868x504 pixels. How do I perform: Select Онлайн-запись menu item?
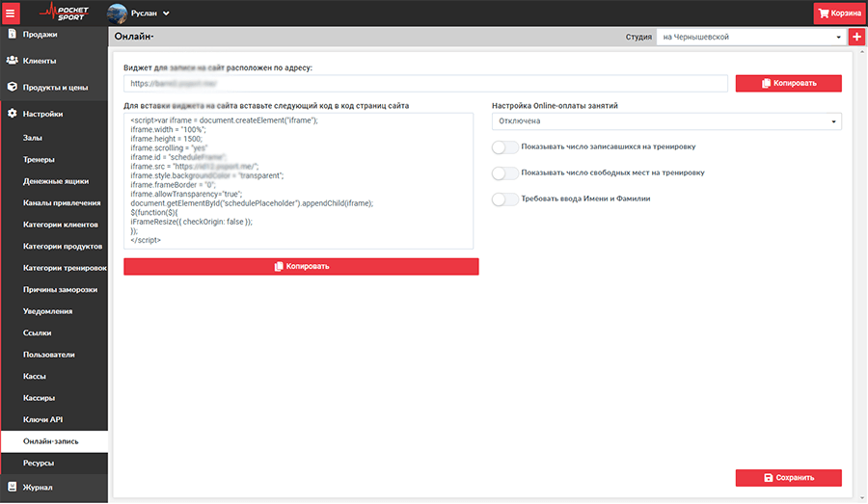click(x=54, y=441)
